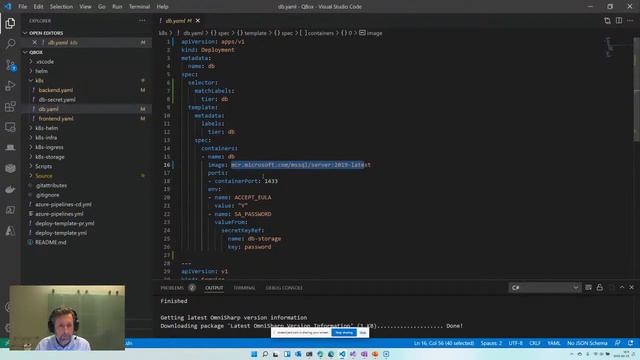Close the db.yaml editor tab
This screenshot has height=360, width=640.
click(x=198, y=20)
